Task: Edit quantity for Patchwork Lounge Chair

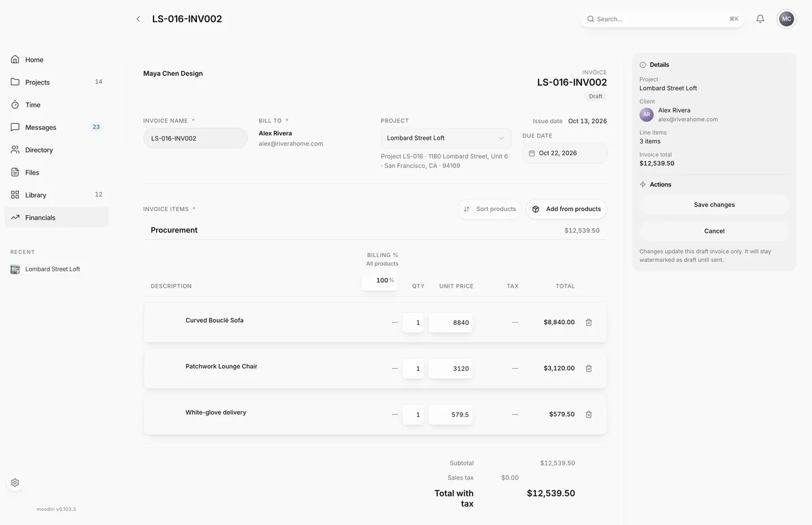Action: pos(413,369)
